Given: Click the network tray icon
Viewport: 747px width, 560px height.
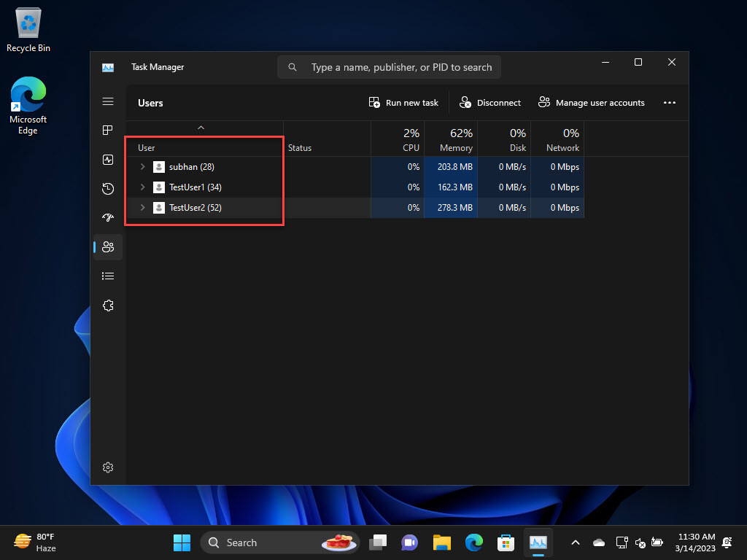Looking at the screenshot, I should [622, 542].
